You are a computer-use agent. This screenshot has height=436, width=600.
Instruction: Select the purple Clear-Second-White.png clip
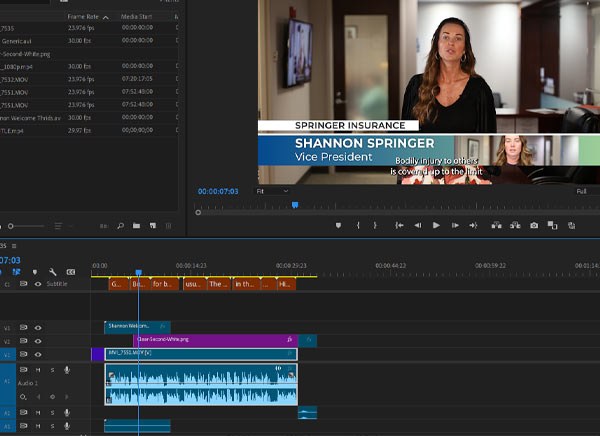[215, 341]
